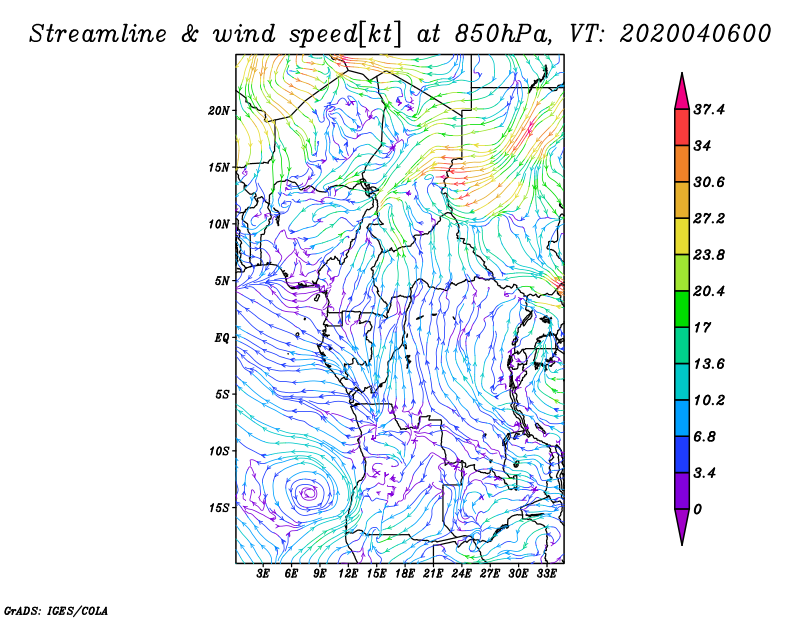Click the 20.4 colorbar value label

pos(709,291)
